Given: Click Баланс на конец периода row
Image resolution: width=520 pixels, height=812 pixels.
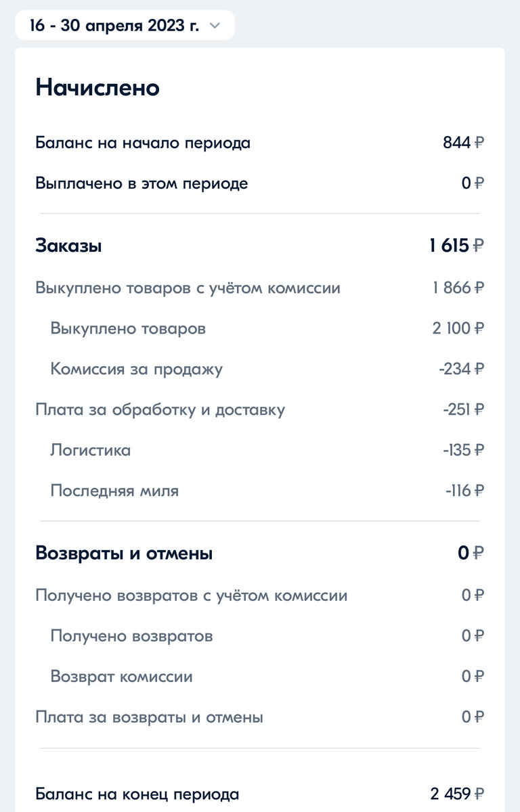Looking at the screenshot, I should point(260,794).
